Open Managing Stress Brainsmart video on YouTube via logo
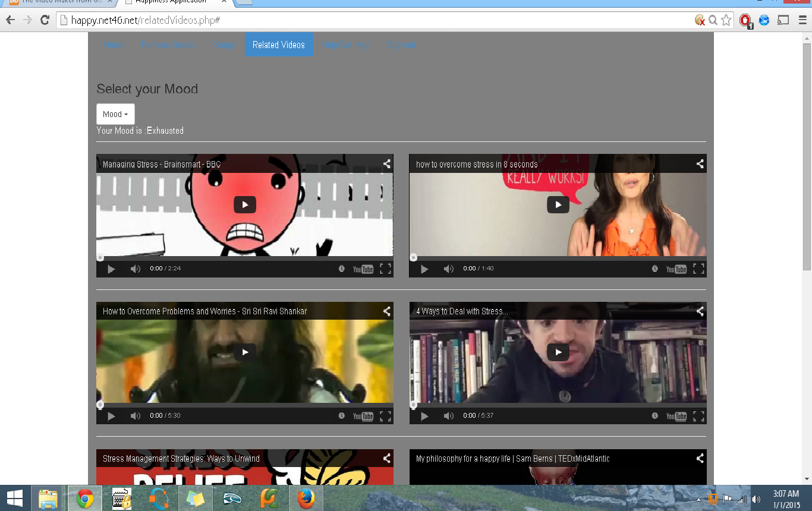 pyautogui.click(x=363, y=269)
